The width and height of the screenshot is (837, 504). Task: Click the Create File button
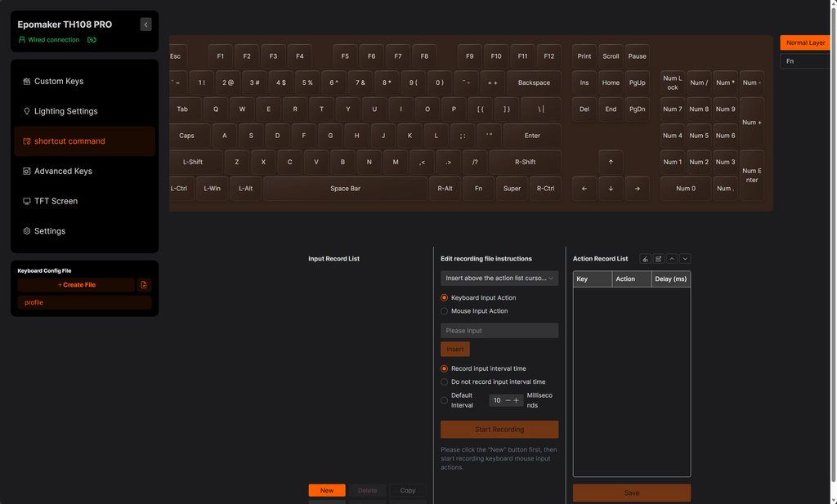point(76,285)
